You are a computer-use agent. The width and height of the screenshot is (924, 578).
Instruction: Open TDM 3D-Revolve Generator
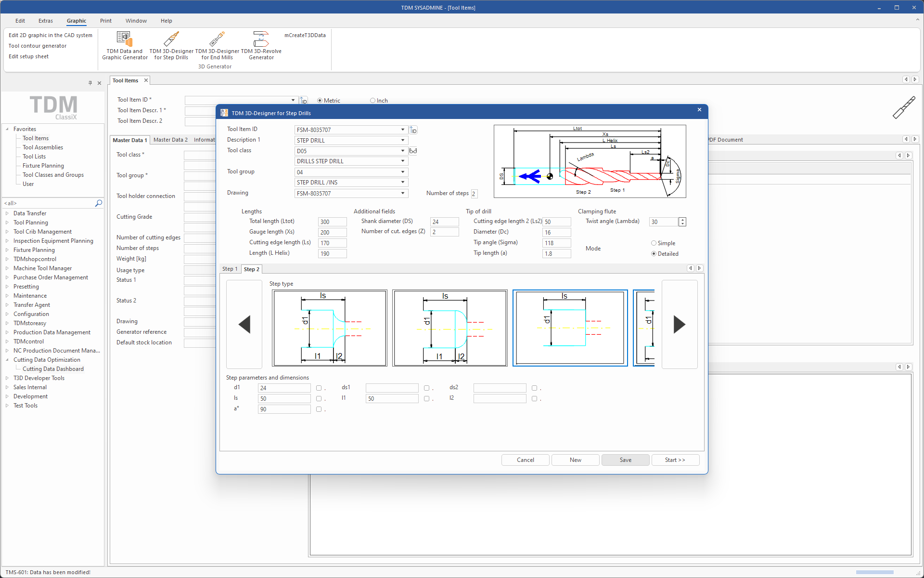[261, 46]
